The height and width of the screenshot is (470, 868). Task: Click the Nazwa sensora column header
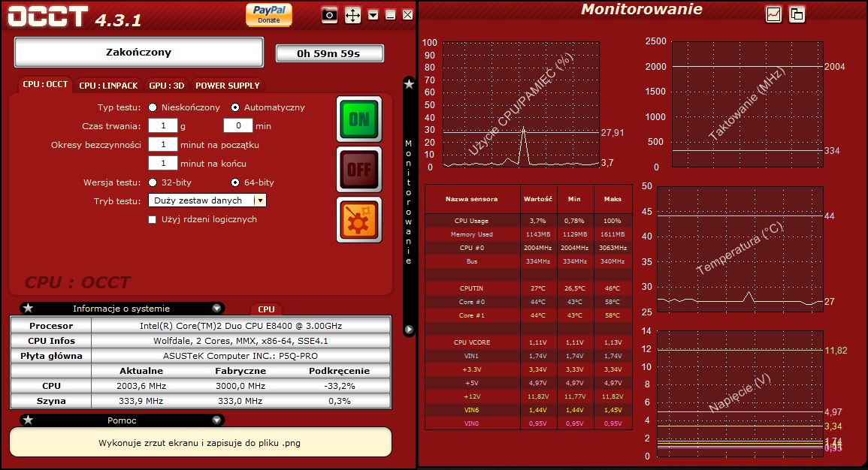pos(472,199)
